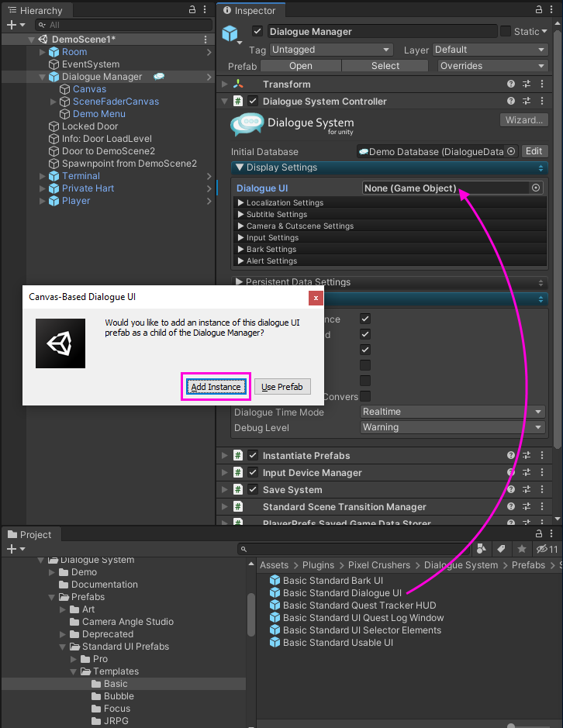Click the favorites star icon in Project

pos(522,549)
